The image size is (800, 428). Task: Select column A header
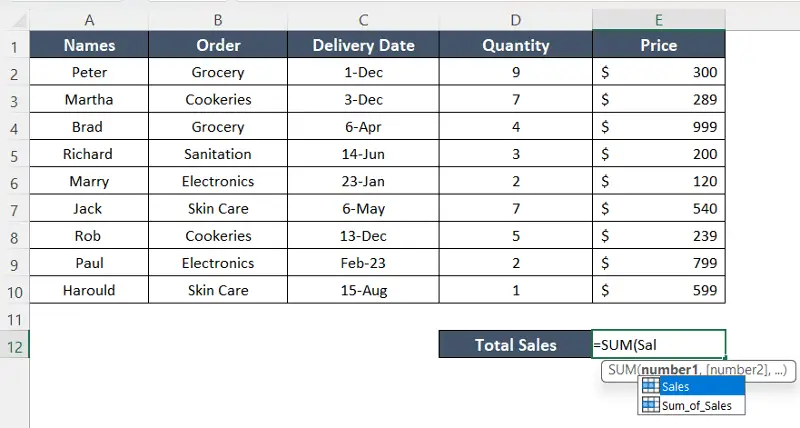(x=90, y=19)
